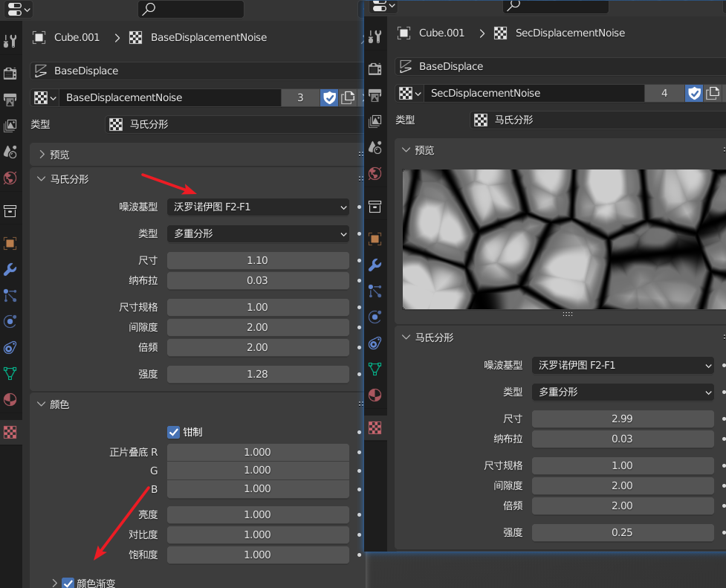Toggle 钳制 clamp checkbox

173,432
